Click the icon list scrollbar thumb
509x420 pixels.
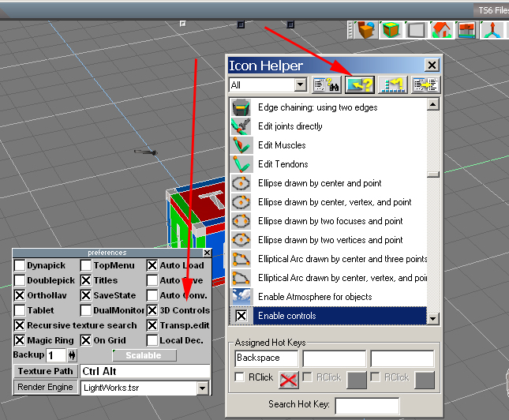click(x=433, y=174)
